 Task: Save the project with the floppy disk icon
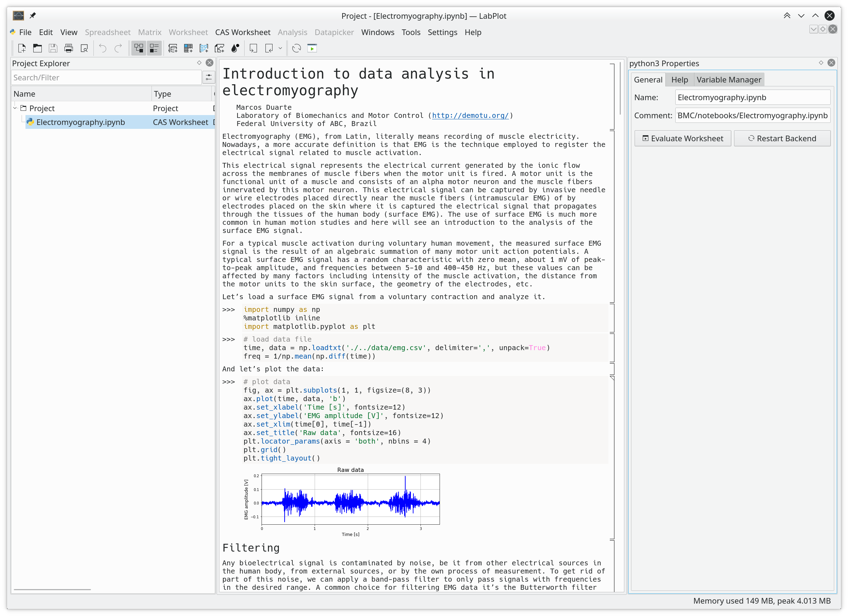[x=53, y=48]
